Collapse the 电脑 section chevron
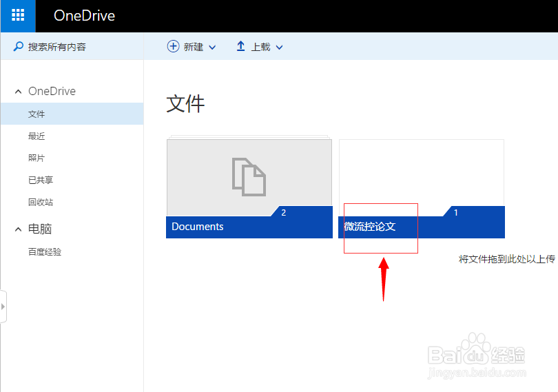 coord(18,229)
